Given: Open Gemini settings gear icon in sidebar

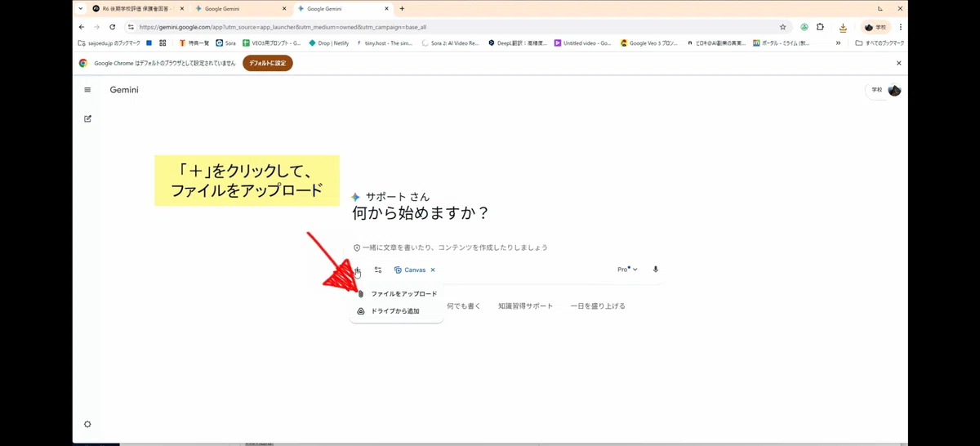Looking at the screenshot, I should pos(87,424).
